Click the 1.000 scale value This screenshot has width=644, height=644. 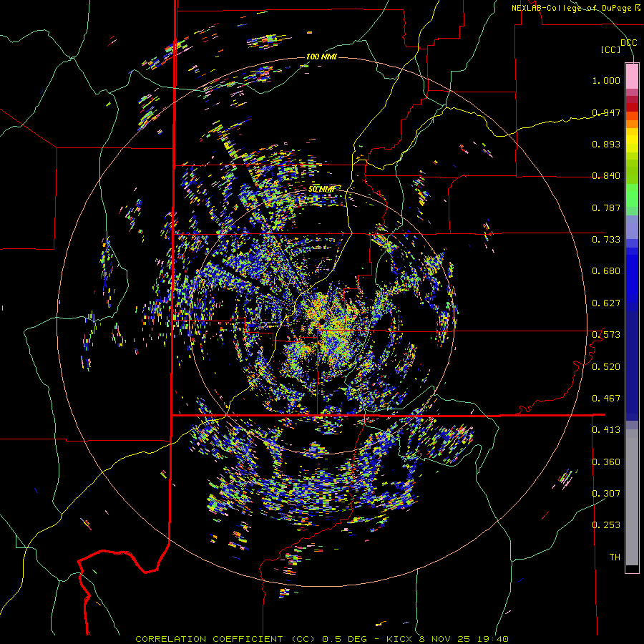tap(606, 80)
